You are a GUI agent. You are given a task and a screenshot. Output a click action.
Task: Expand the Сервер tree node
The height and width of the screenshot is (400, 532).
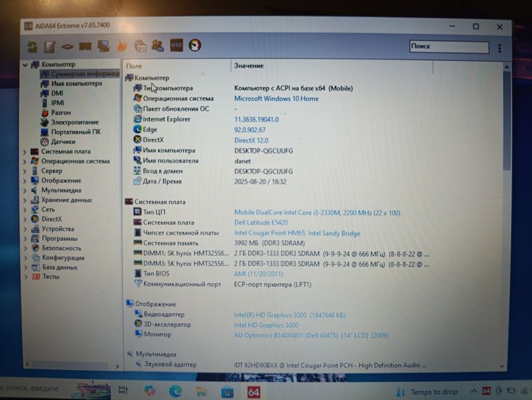pyautogui.click(x=25, y=171)
